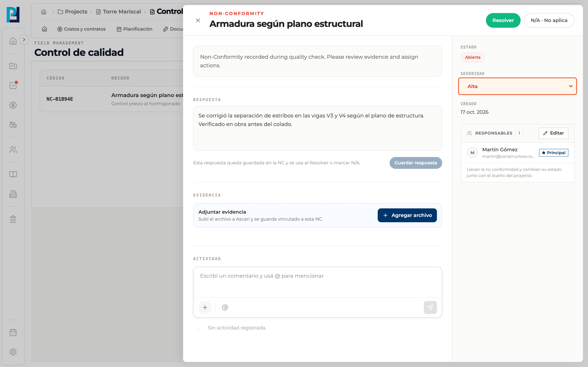Click the @ mention icon in comment box
This screenshot has width=588, height=367.
tap(225, 307)
